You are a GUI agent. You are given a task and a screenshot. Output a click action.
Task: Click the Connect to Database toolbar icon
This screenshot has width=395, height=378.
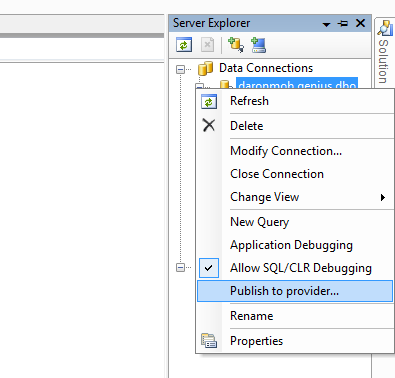point(235,45)
